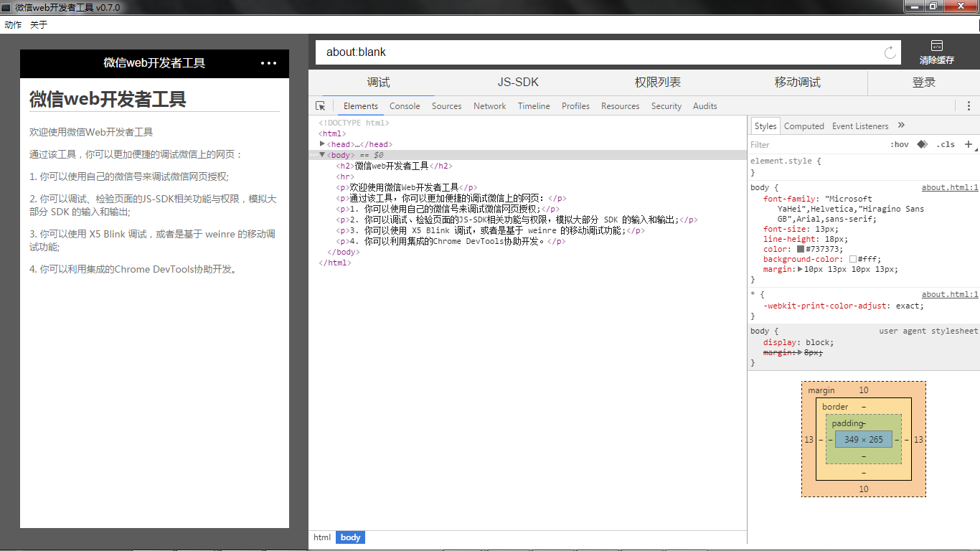Select the Styles sidebar tab
Screen dimensions: 980x551
point(765,126)
